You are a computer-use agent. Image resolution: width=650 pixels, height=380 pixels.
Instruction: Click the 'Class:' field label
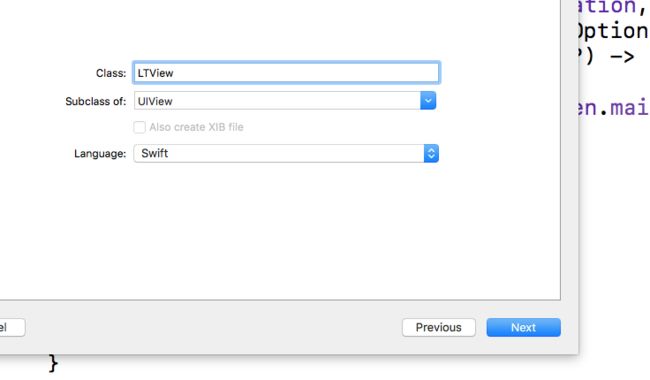coord(111,73)
